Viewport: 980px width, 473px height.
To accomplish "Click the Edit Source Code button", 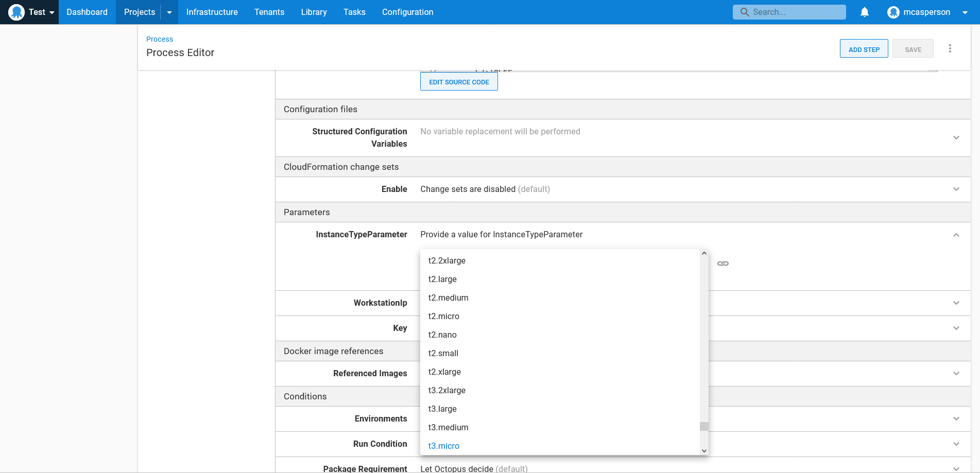I will pyautogui.click(x=459, y=82).
